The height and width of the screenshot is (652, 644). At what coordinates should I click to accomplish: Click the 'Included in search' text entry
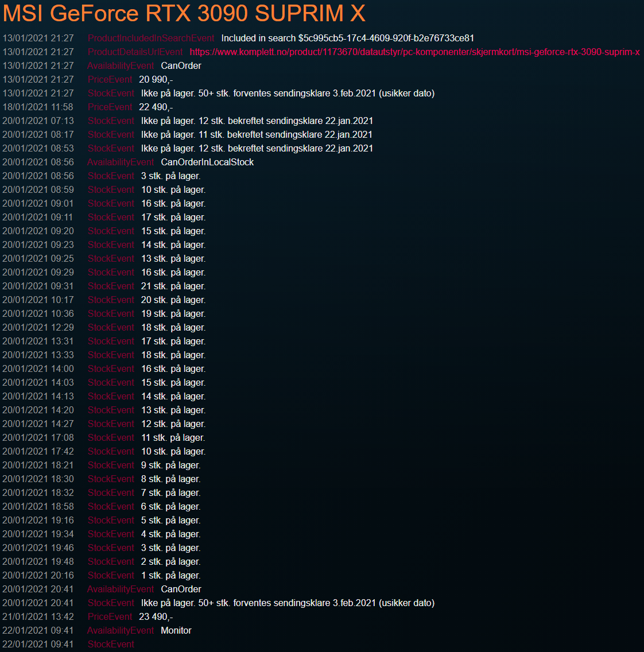point(348,38)
